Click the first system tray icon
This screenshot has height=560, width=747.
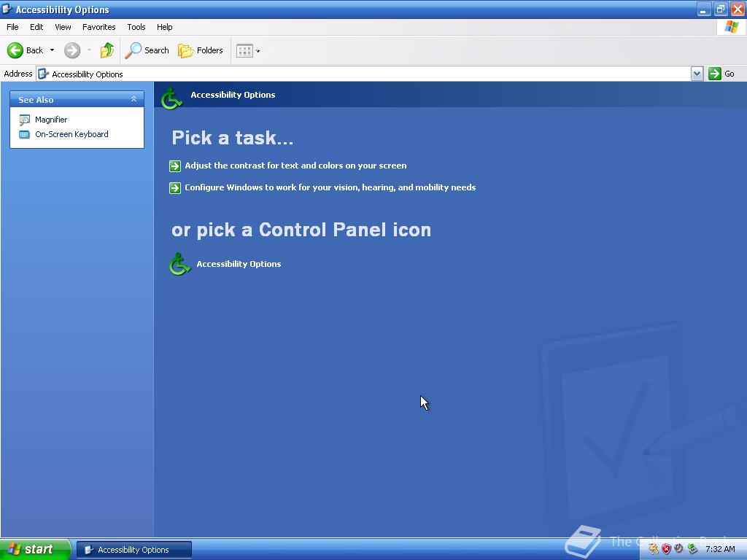pyautogui.click(x=653, y=549)
